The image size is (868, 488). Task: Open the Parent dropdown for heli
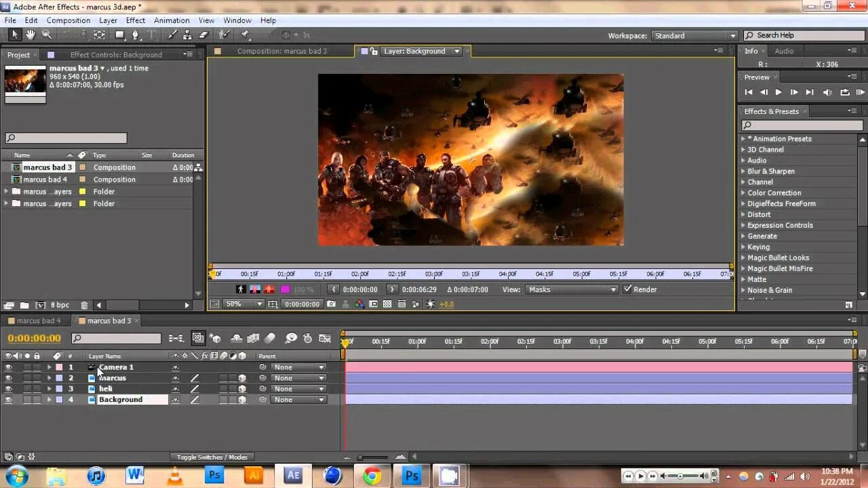pos(298,389)
